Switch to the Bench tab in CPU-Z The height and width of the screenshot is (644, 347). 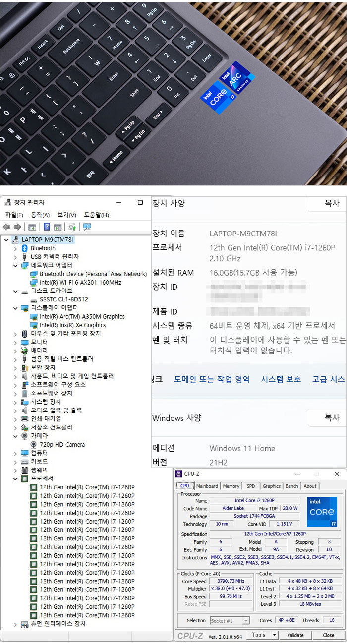(292, 486)
